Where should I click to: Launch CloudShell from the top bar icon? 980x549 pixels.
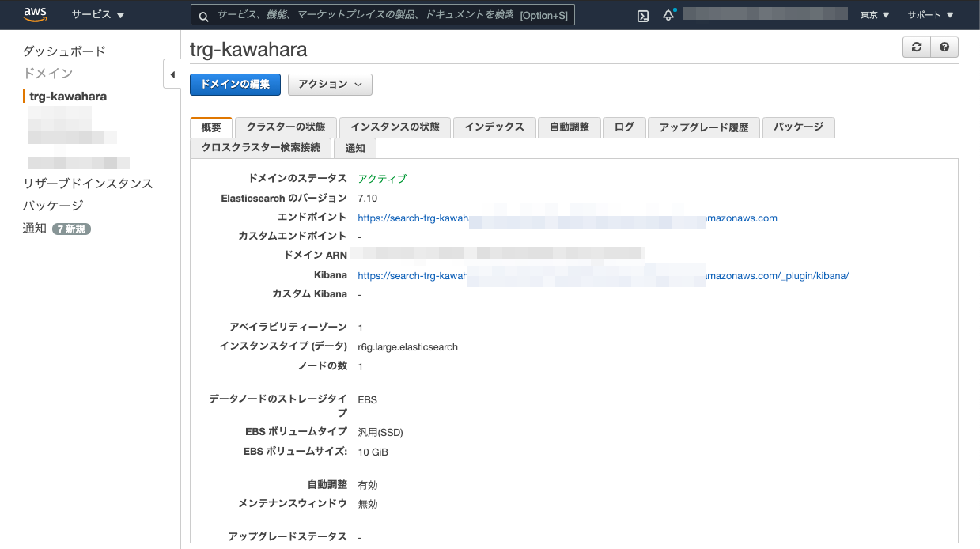tap(642, 15)
